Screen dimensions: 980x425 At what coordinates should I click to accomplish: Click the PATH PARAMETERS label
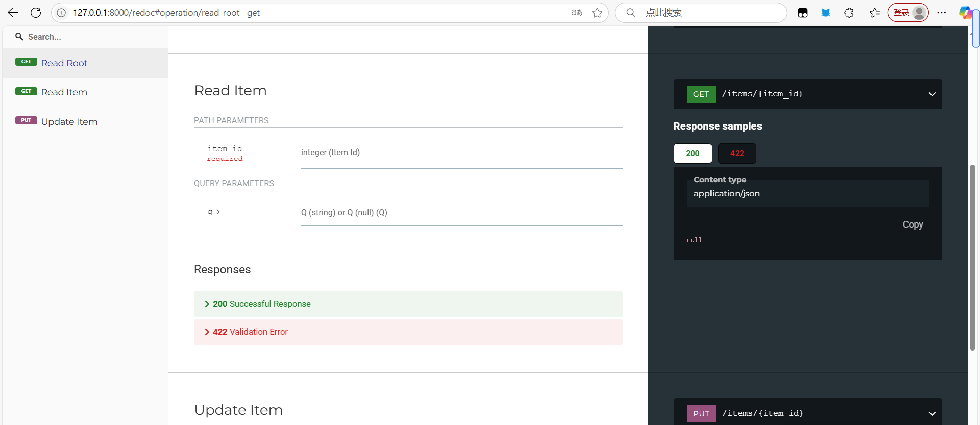231,120
